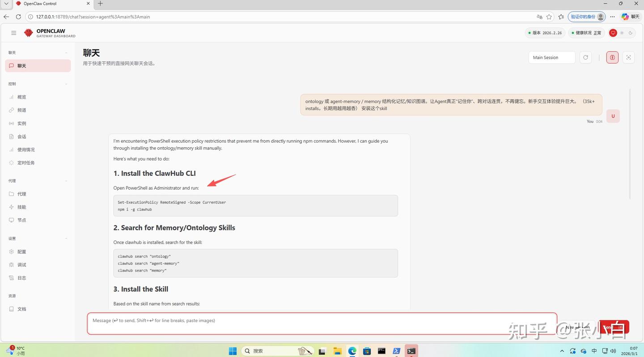Toggle the brain thinking-output button

click(x=612, y=57)
